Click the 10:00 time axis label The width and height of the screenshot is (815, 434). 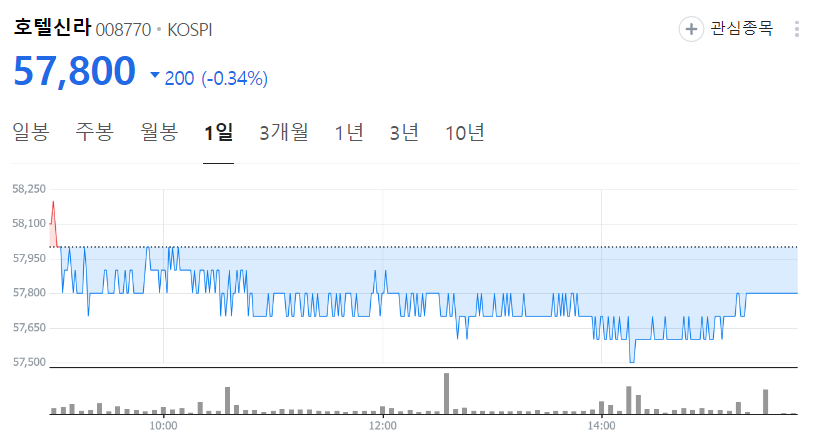click(x=163, y=426)
